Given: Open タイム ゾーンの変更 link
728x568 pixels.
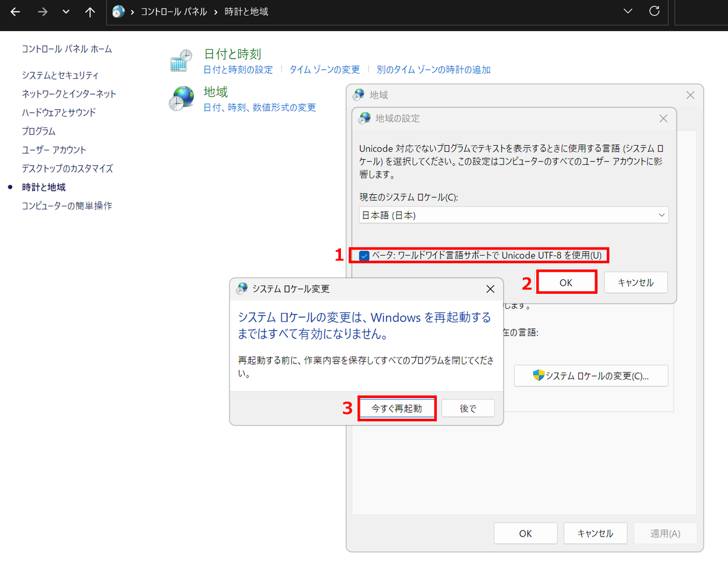Looking at the screenshot, I should click(x=325, y=70).
